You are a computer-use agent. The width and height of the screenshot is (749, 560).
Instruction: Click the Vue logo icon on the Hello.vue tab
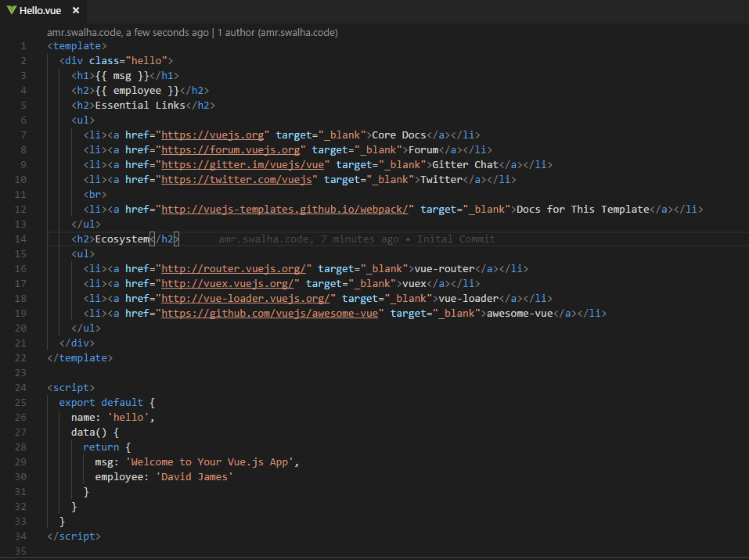pos(12,10)
